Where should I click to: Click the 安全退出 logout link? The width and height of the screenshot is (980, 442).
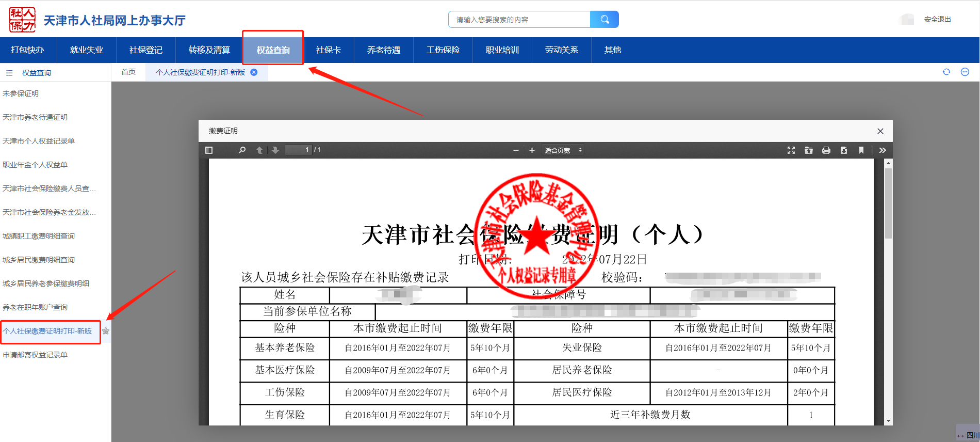click(x=937, y=20)
